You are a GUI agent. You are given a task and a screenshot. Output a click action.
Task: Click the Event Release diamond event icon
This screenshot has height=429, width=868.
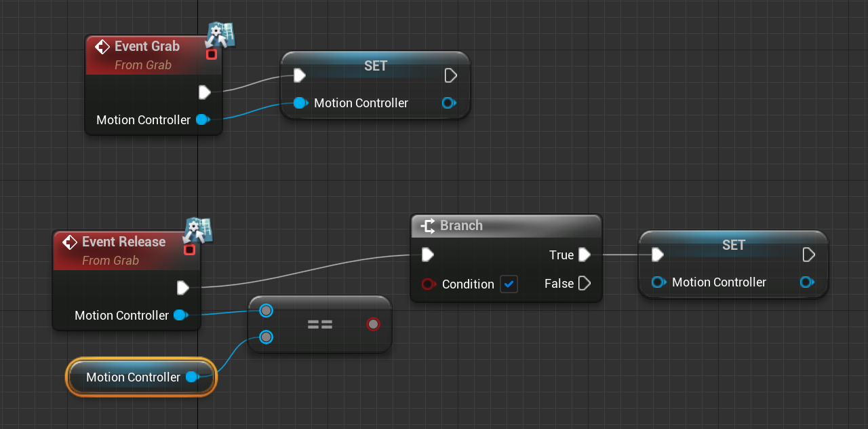[70, 242]
